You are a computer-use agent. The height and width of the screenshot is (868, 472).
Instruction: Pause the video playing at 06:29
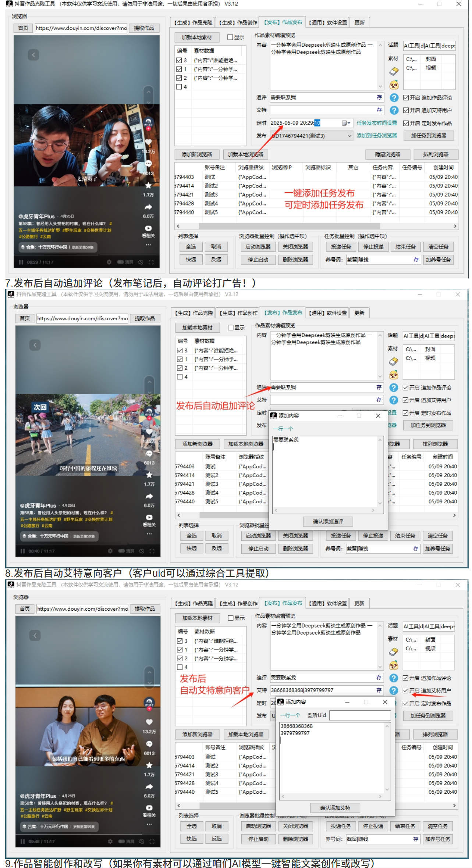tap(21, 262)
